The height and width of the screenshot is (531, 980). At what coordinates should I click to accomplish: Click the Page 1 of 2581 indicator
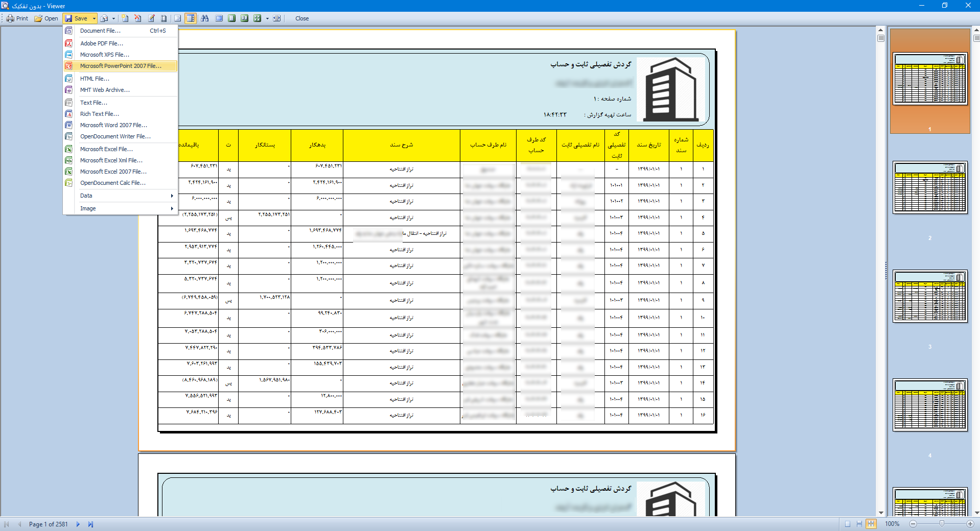coord(49,524)
